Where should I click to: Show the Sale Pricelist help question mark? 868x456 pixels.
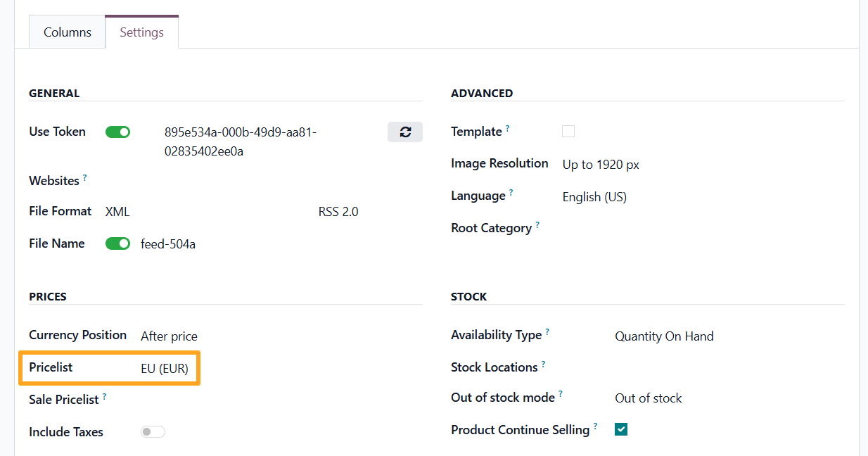tap(105, 397)
